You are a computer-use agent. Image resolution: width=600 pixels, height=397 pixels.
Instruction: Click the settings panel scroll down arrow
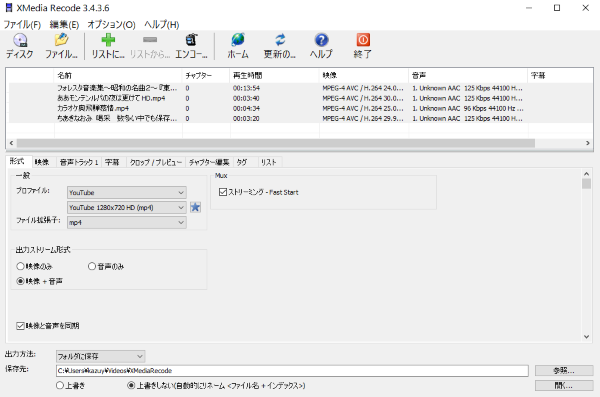pos(586,337)
